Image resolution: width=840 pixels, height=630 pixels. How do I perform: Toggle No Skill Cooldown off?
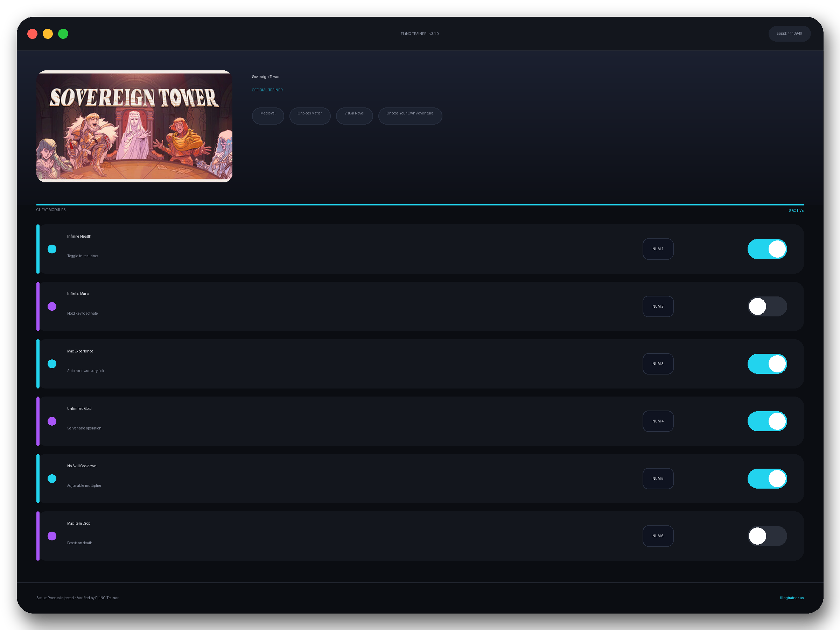click(x=767, y=478)
